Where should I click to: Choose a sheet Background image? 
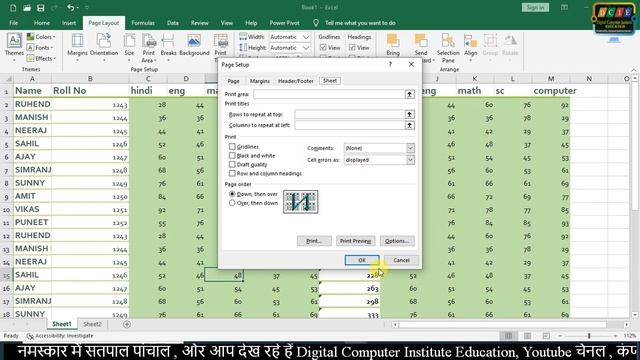tap(194, 45)
